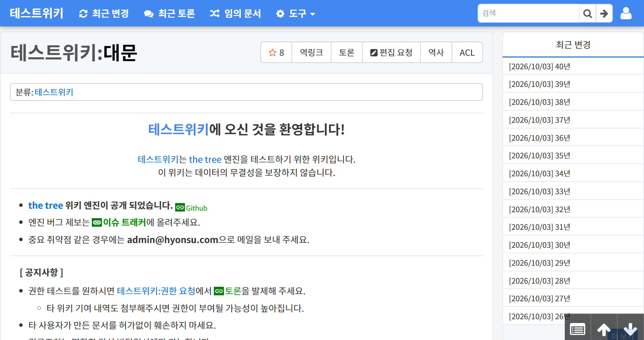Expand the 도구 dropdown menu
This screenshot has height=340, width=644.
point(295,13)
